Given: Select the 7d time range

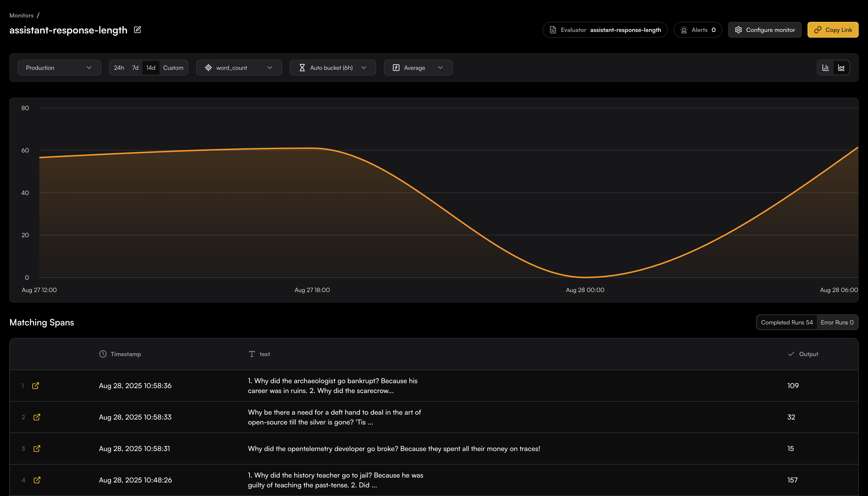Looking at the screenshot, I should 135,68.
